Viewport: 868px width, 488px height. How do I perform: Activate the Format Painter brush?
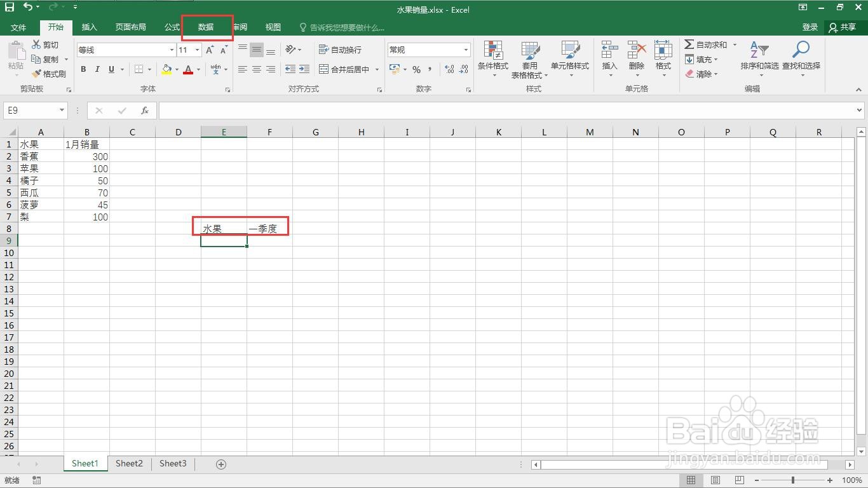point(36,74)
